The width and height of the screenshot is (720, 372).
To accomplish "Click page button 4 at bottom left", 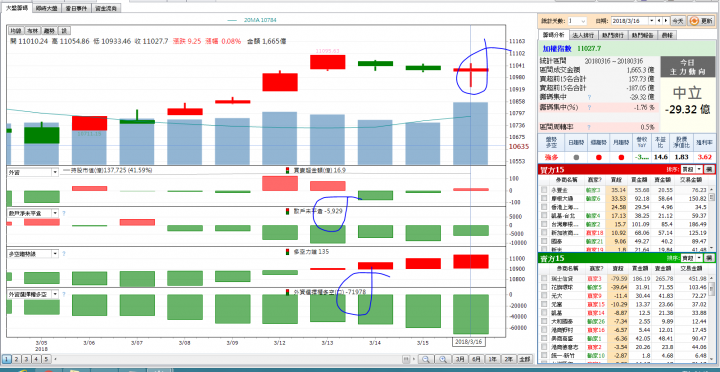I will (x=35, y=359).
